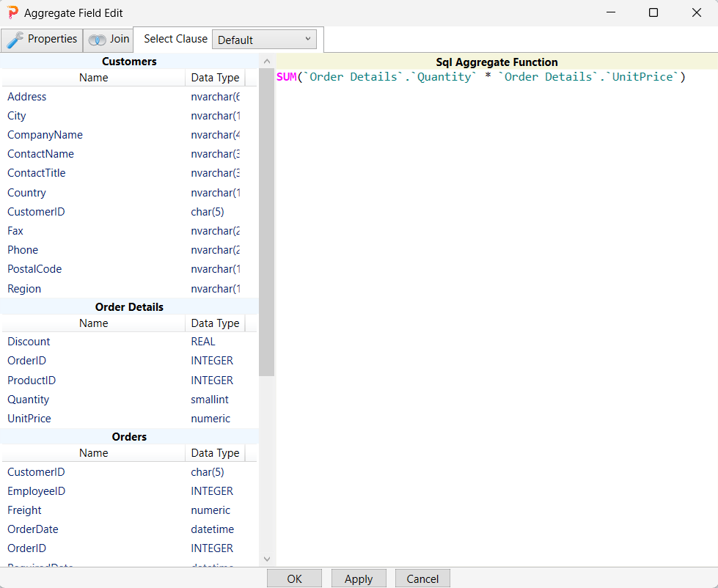
Task: Open the Default select clause dropdown
Action: pos(264,40)
